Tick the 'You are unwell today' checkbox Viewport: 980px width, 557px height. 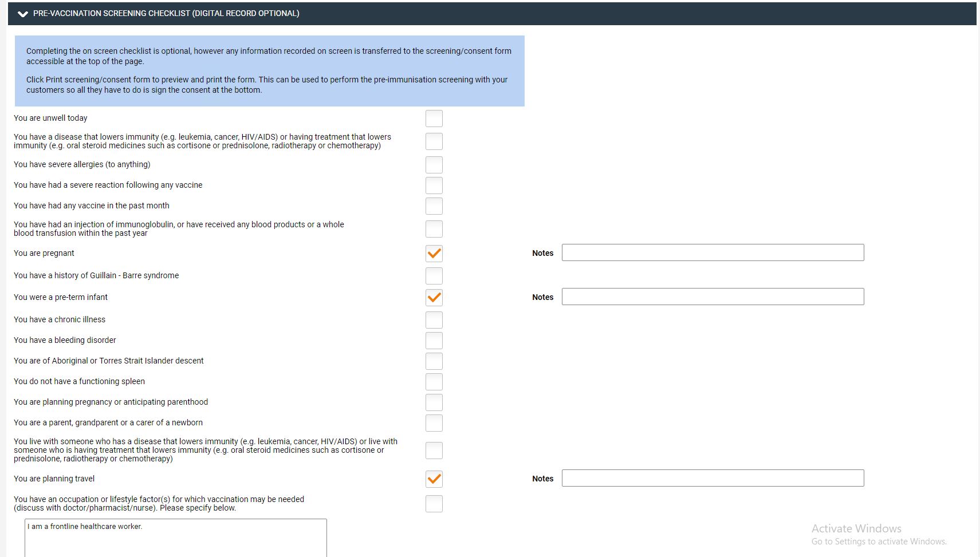pos(434,118)
